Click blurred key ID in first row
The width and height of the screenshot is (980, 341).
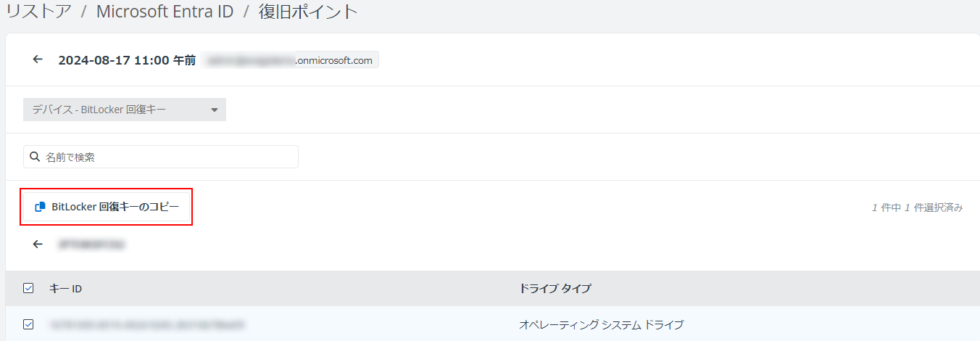[x=148, y=324]
